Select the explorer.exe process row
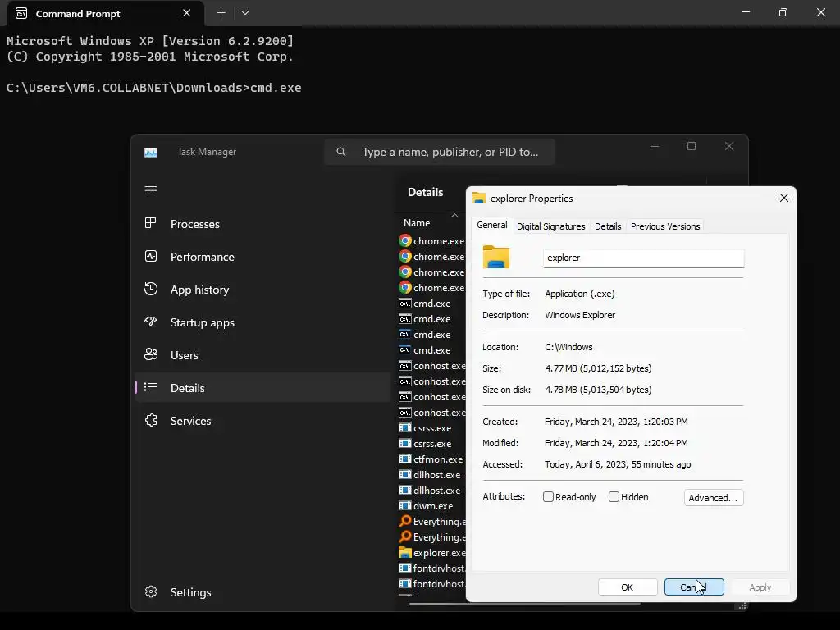Image resolution: width=840 pixels, height=630 pixels. coord(431,552)
